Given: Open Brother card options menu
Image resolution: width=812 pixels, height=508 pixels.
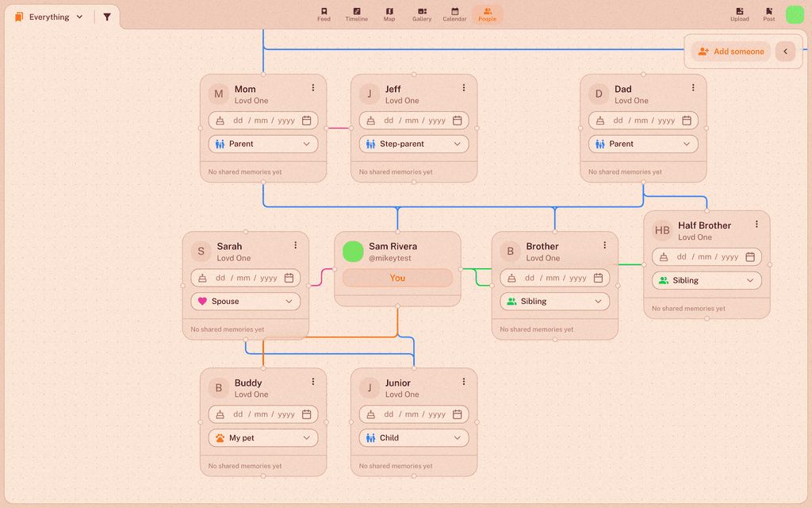Looking at the screenshot, I should [x=605, y=245].
